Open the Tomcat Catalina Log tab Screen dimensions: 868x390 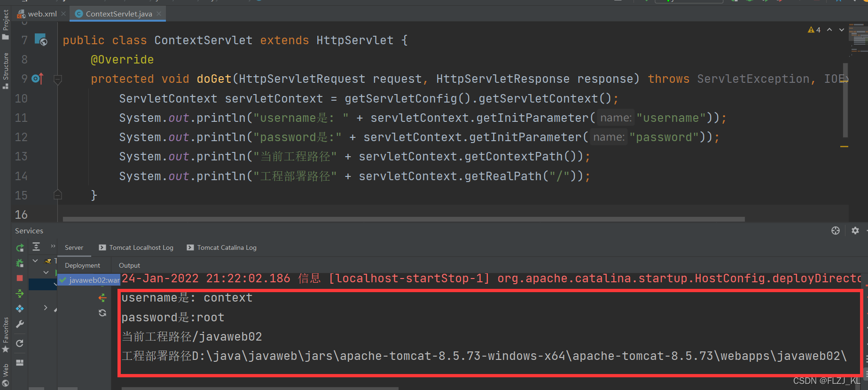[x=222, y=247]
